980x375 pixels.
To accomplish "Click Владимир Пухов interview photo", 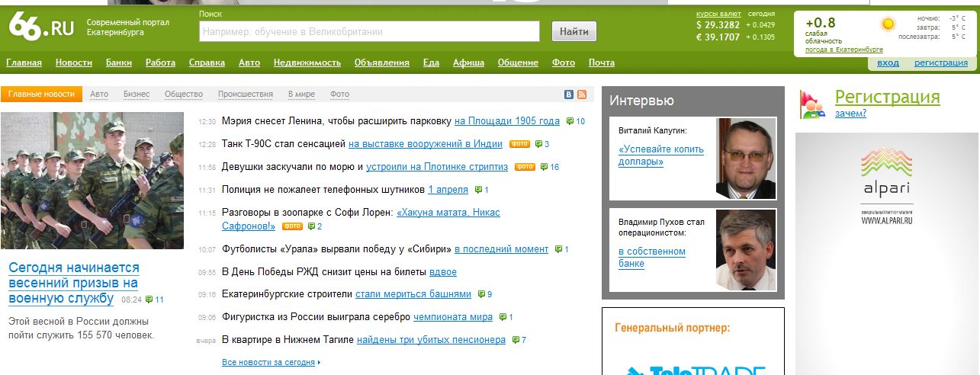I will point(745,251).
